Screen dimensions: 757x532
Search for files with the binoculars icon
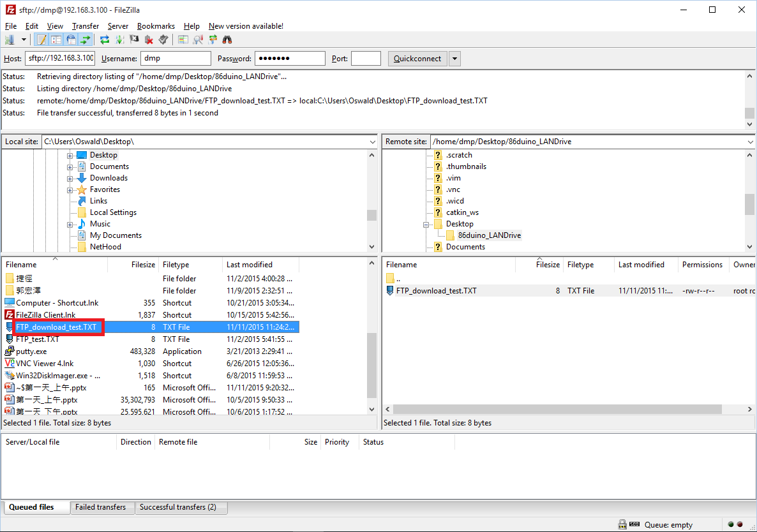(227, 40)
